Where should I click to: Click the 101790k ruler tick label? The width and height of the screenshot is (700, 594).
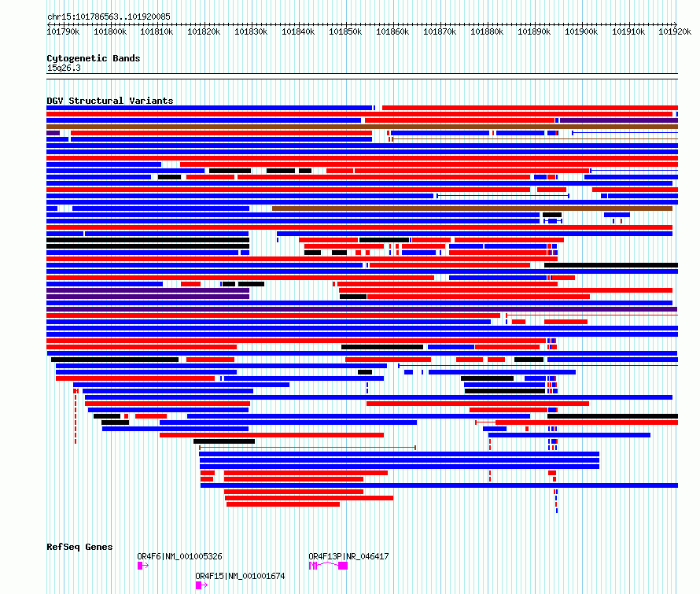(x=63, y=31)
